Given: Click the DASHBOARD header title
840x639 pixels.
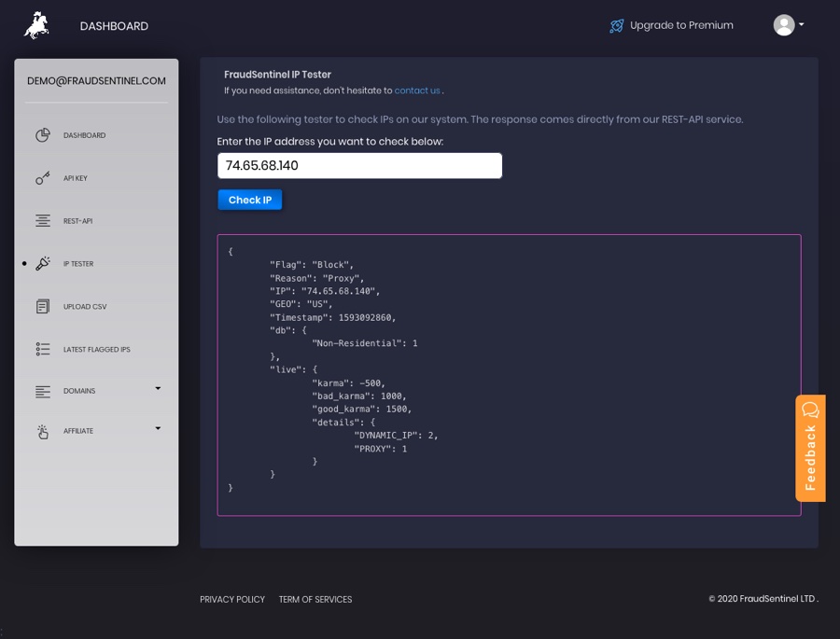Looking at the screenshot, I should pos(114,26).
